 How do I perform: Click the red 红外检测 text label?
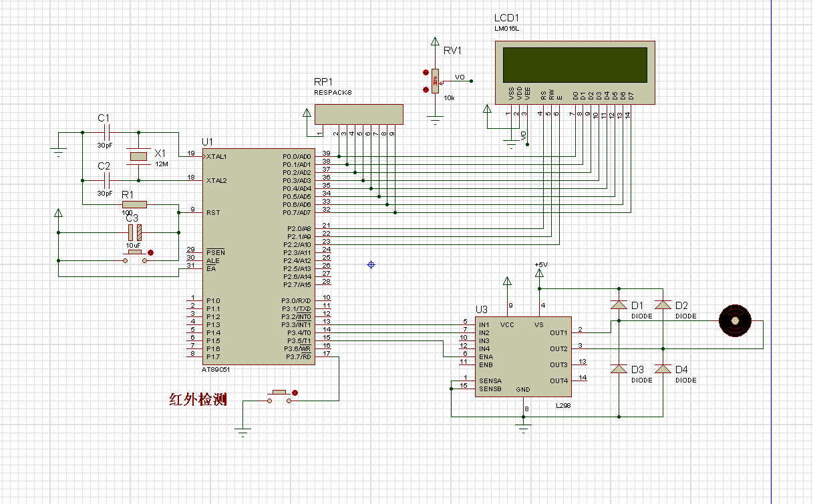[198, 400]
